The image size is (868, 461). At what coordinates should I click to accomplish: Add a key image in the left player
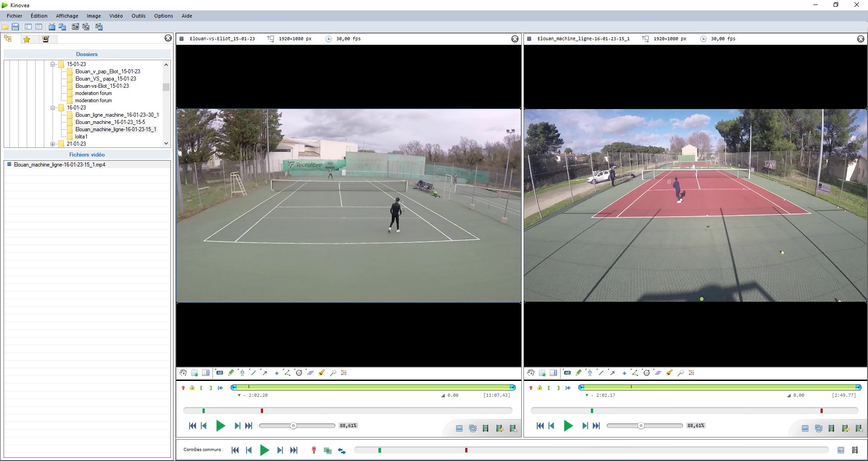[x=195, y=373]
